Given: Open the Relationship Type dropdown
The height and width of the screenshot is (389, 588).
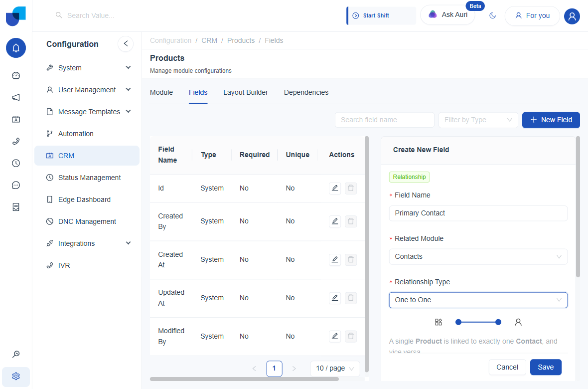Looking at the screenshot, I should click(478, 300).
